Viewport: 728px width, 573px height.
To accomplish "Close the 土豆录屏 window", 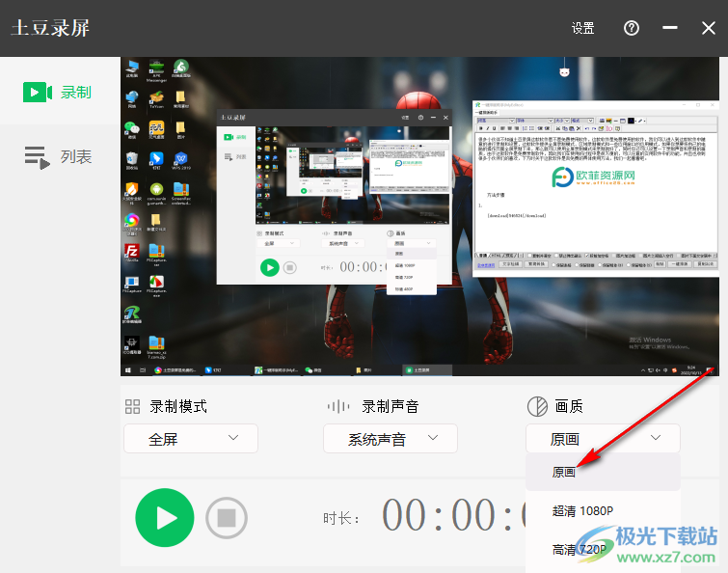I will [709, 28].
